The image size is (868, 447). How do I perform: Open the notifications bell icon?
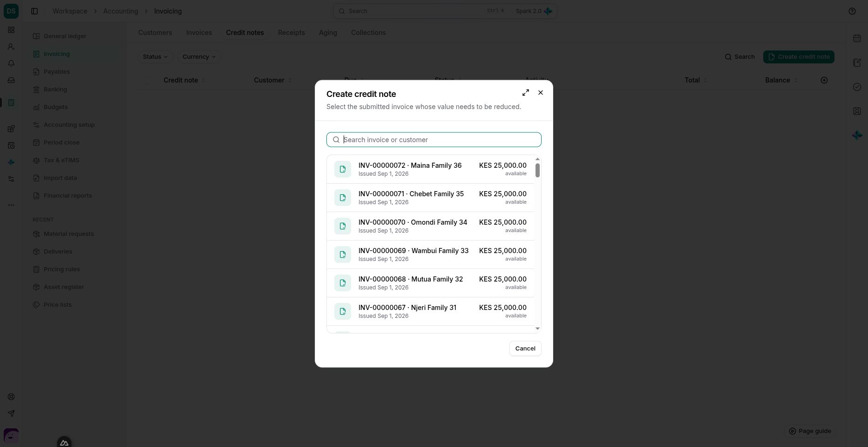click(11, 63)
